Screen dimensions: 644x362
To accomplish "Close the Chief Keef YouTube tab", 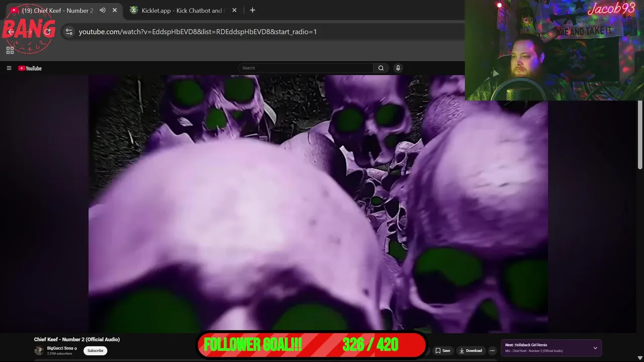I will [115, 10].
